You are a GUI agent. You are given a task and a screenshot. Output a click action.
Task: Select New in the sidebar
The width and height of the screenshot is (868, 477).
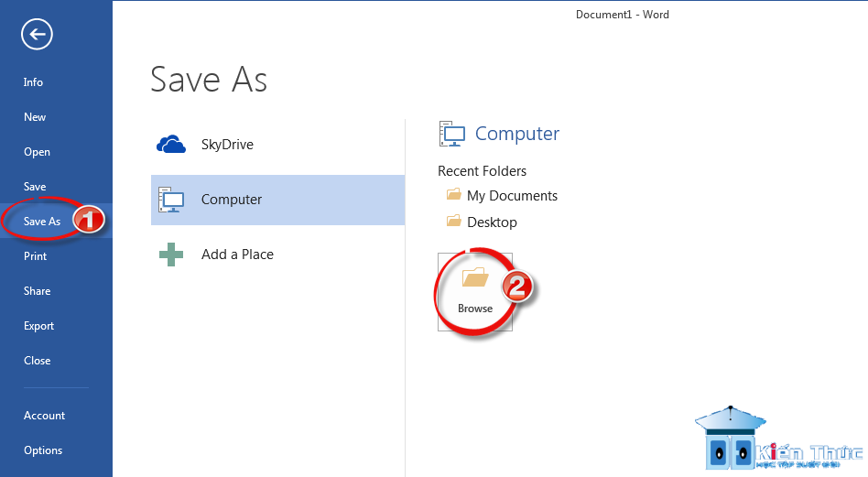tap(35, 117)
